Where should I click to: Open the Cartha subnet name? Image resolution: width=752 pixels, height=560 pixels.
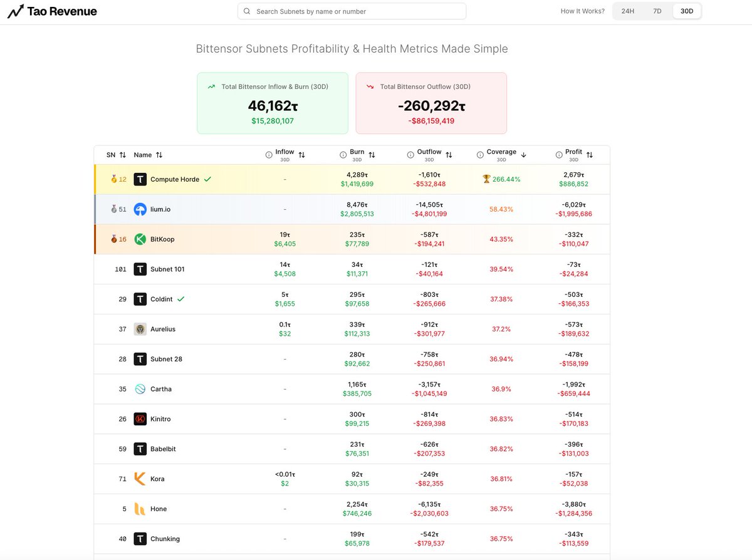point(161,389)
